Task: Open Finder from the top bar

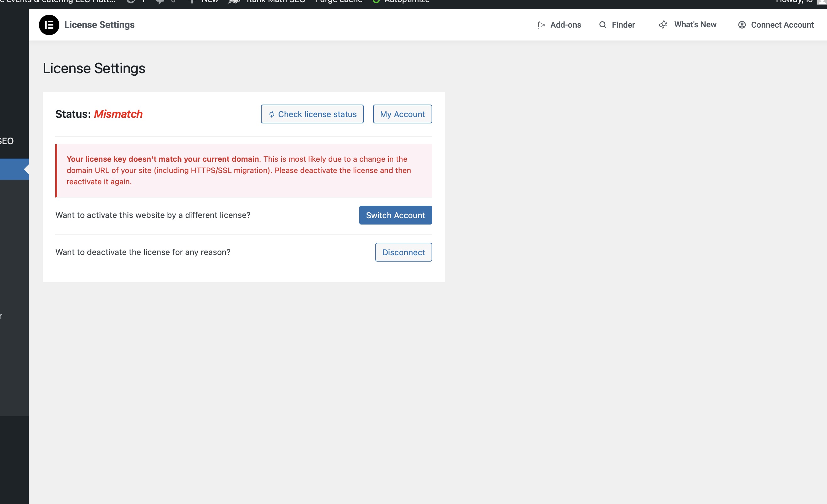Action: tap(623, 25)
